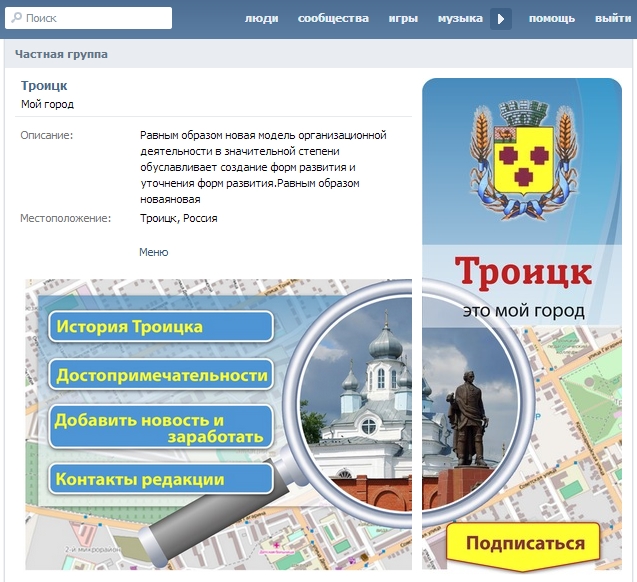
Task: Go to игры section
Action: coord(403,19)
